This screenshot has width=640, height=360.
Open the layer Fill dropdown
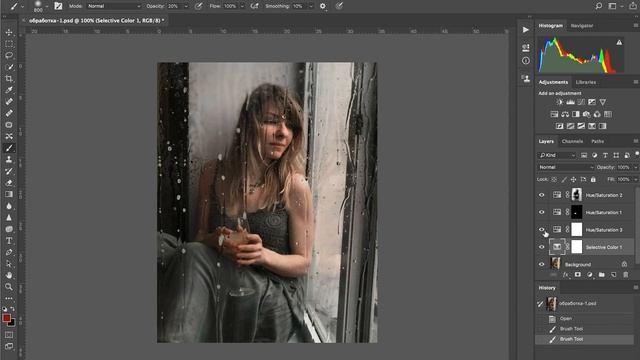pos(635,180)
